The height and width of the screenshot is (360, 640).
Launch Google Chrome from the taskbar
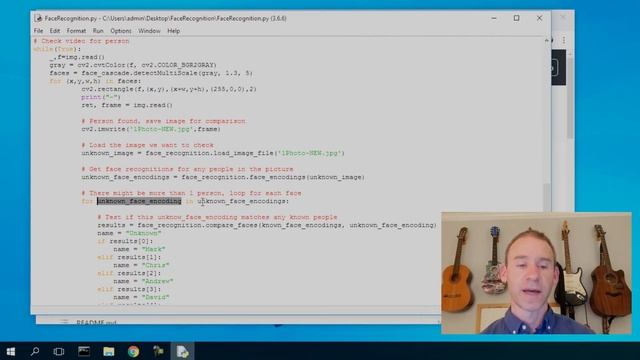133,351
